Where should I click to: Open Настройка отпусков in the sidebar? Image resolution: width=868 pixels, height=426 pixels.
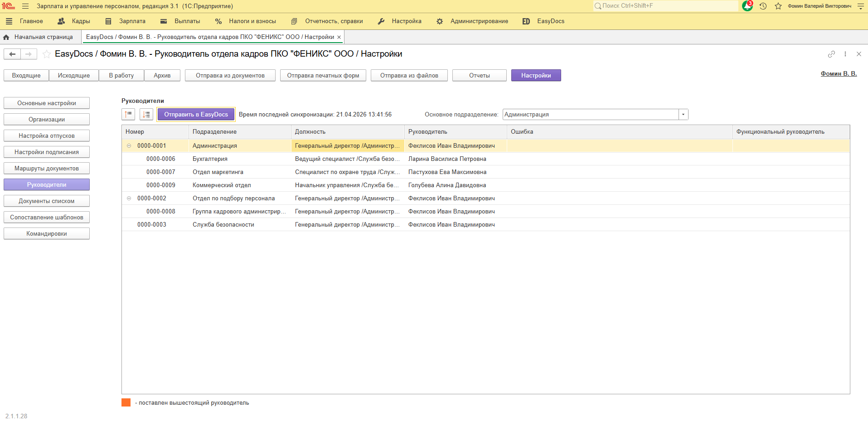[x=47, y=136]
